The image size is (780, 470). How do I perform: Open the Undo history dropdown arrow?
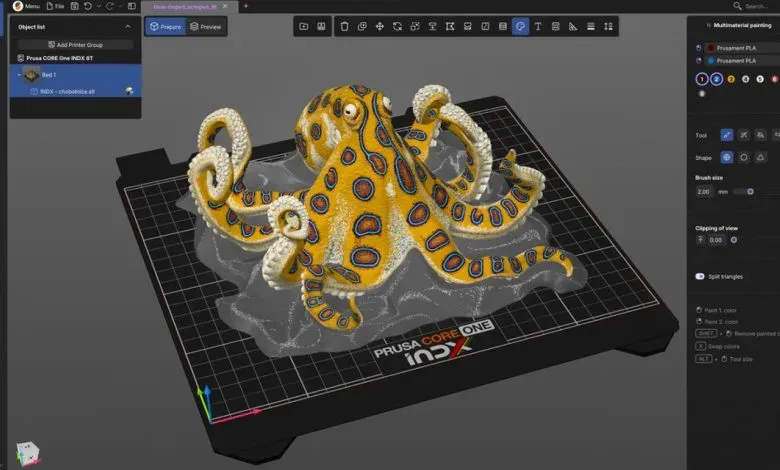[98, 6]
